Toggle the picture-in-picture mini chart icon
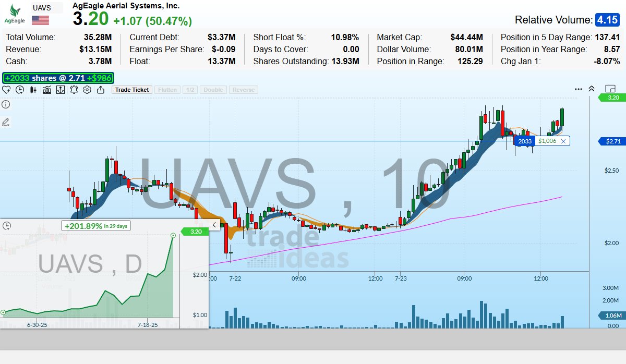This screenshot has height=364, width=626. (x=610, y=89)
